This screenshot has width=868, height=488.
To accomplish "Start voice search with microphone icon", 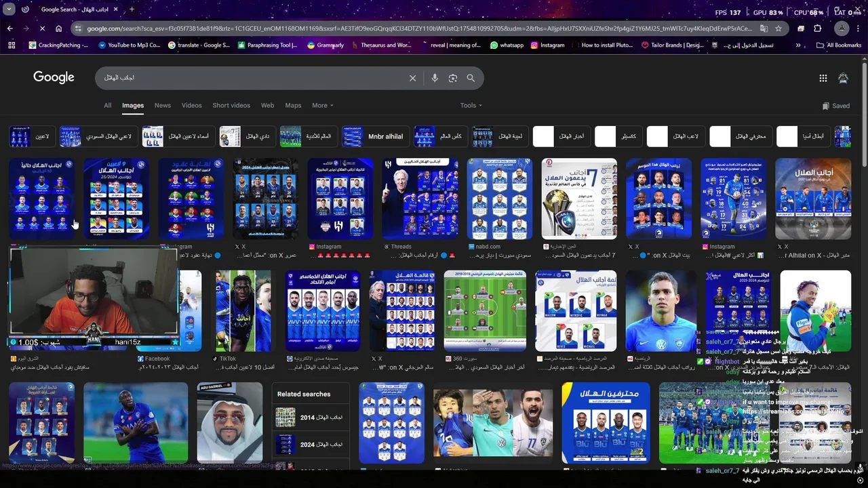I will [435, 78].
